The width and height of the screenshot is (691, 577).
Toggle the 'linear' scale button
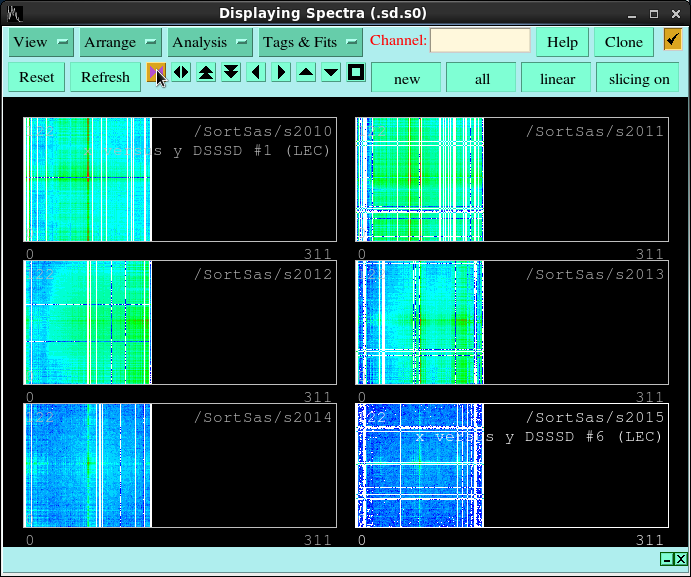click(x=557, y=78)
